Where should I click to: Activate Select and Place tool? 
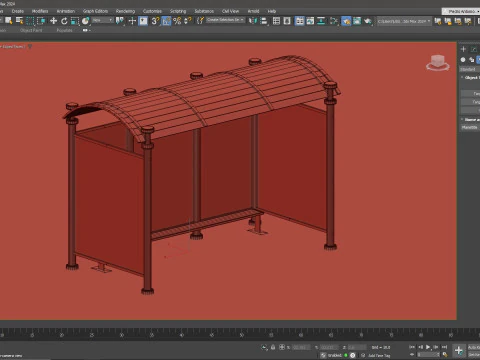86,21
